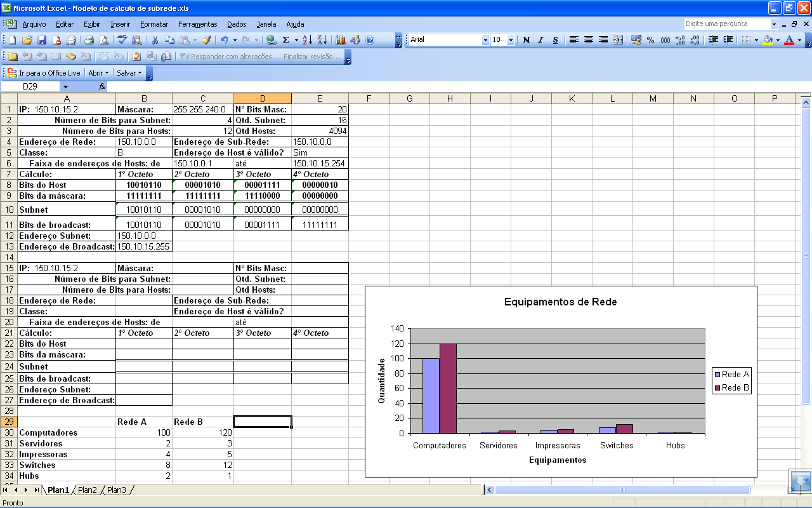Screen dimensions: 812x508
Task: Type a question in 'Digite uma pergunta' box
Action: point(727,24)
